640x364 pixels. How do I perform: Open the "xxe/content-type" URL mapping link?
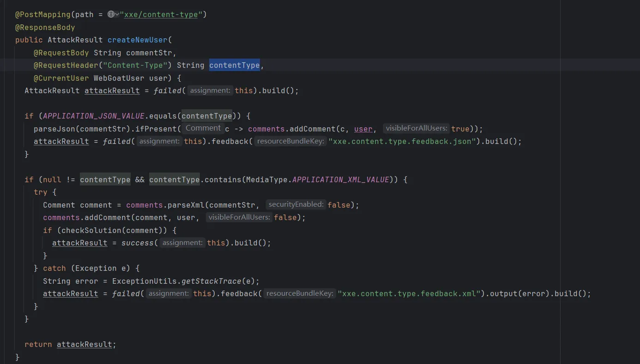tap(161, 14)
